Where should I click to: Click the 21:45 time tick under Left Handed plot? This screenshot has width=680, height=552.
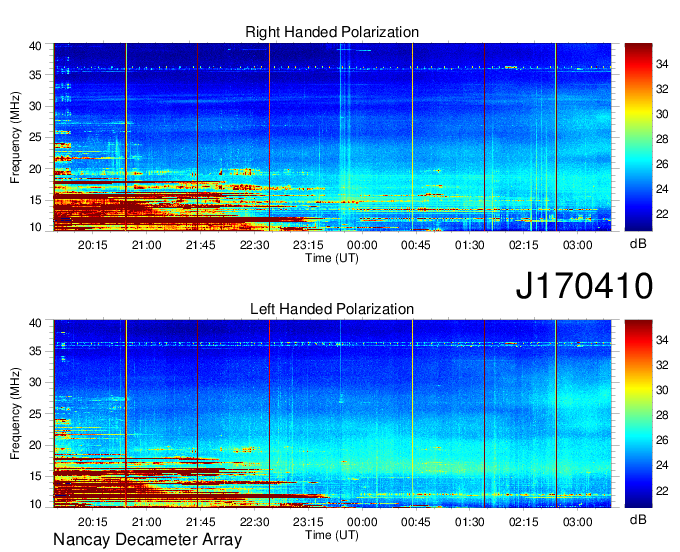coord(200,522)
